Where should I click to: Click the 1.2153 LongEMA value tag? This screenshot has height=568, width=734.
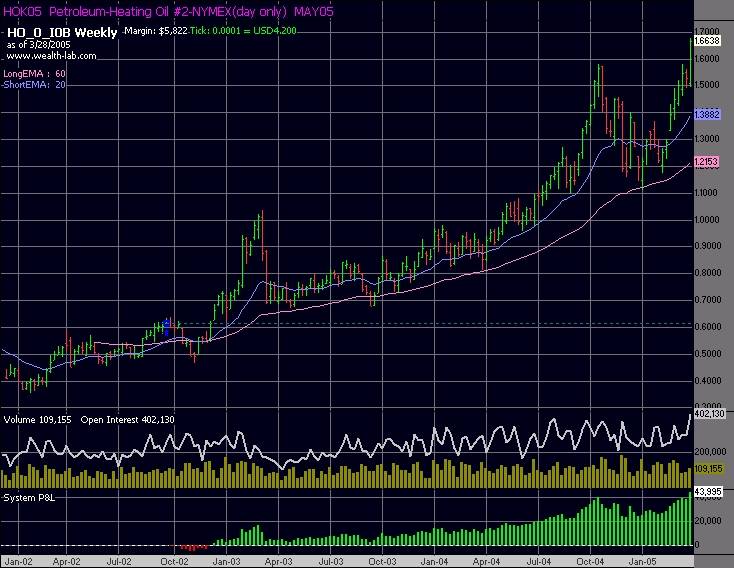pyautogui.click(x=706, y=162)
